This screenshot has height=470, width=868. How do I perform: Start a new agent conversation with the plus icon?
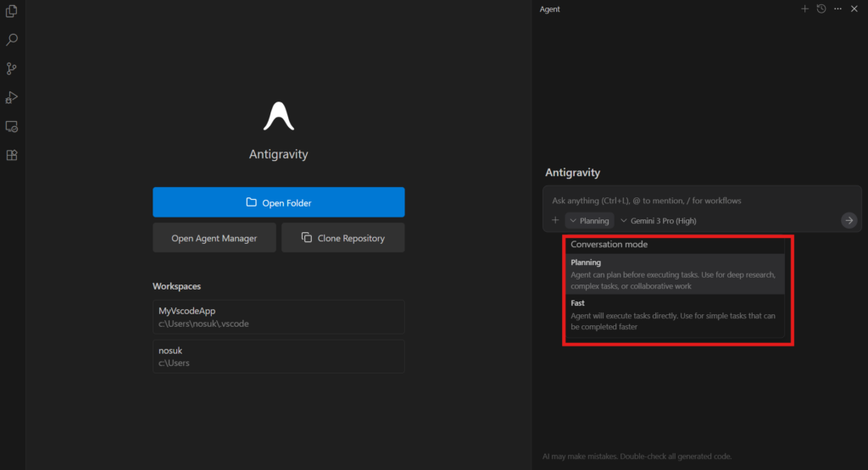pos(804,8)
